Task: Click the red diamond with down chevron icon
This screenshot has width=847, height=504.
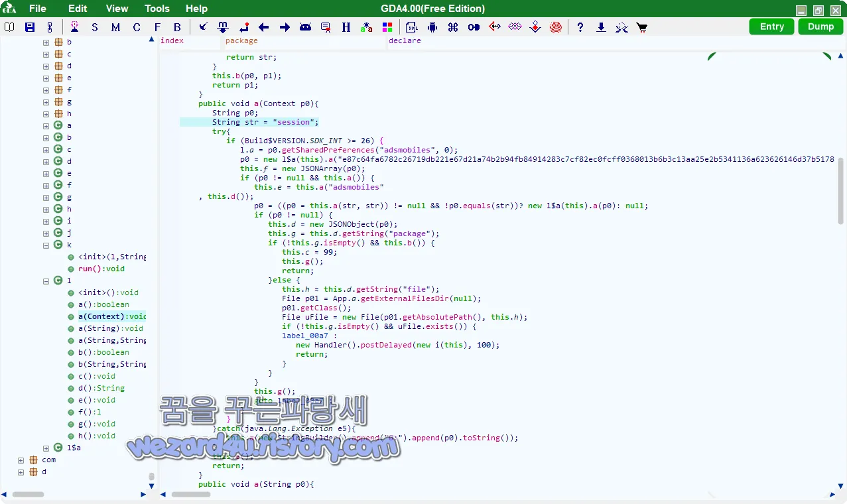Action: point(535,27)
